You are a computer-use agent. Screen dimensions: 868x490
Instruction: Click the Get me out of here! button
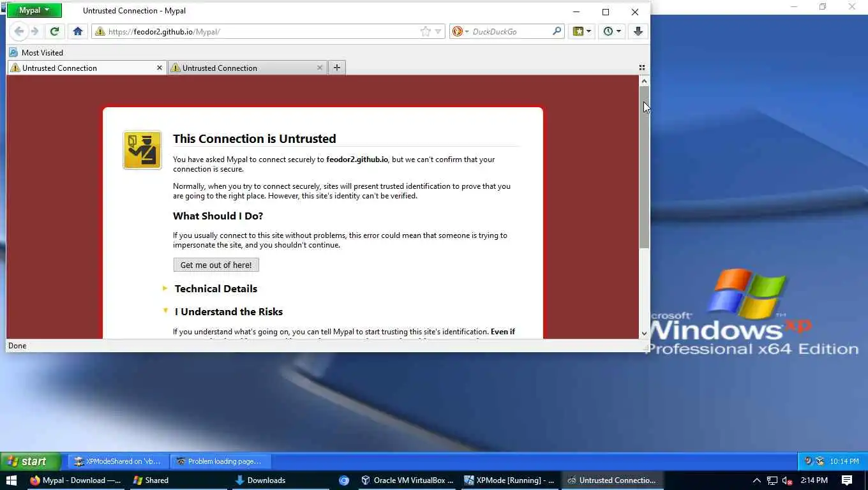(216, 265)
